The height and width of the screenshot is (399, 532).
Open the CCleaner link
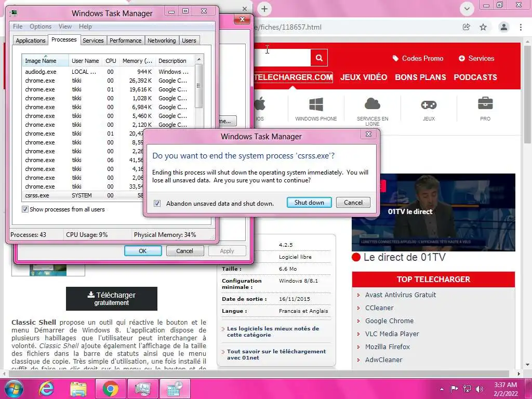379,308
